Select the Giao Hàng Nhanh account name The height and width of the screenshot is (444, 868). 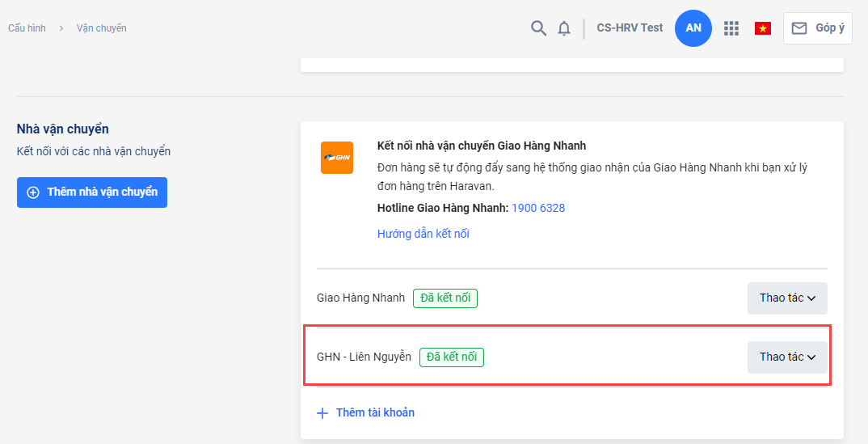[x=360, y=298]
